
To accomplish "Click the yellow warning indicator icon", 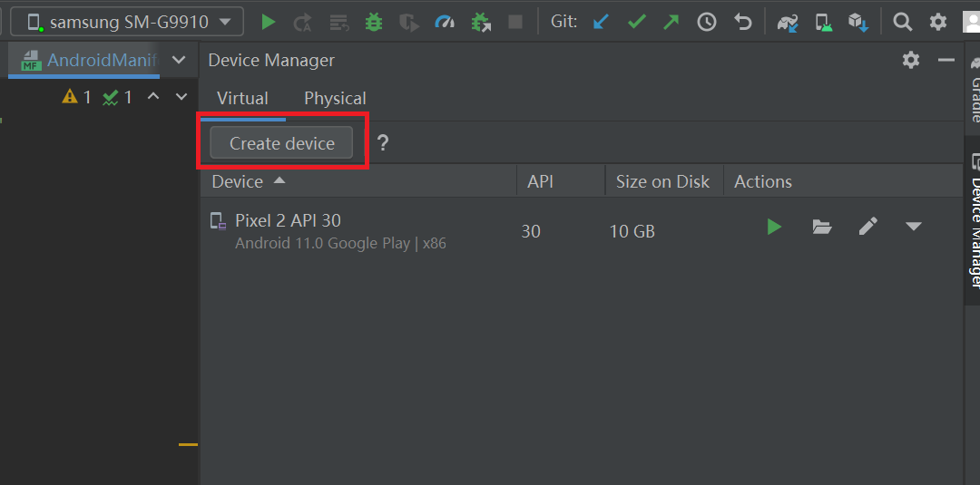I will 70,97.
